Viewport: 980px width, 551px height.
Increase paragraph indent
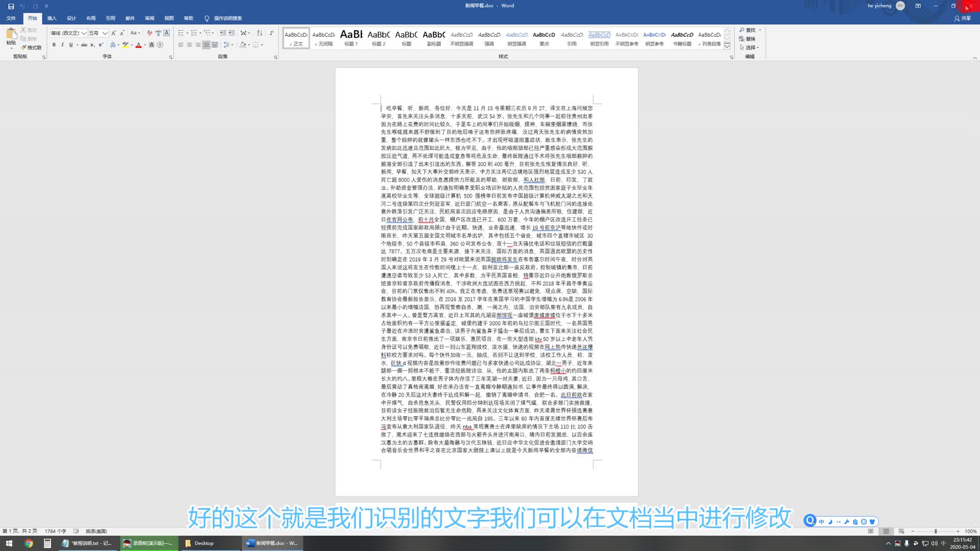coord(231,33)
